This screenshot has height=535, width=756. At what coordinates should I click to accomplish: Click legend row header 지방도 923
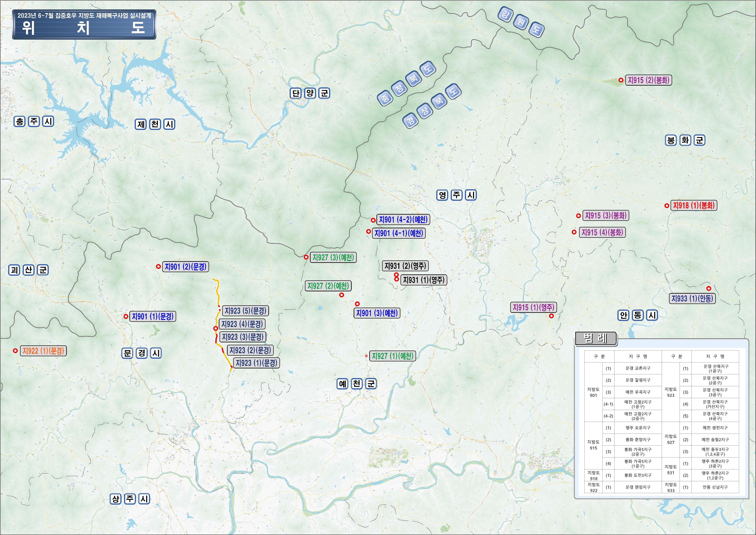click(671, 392)
